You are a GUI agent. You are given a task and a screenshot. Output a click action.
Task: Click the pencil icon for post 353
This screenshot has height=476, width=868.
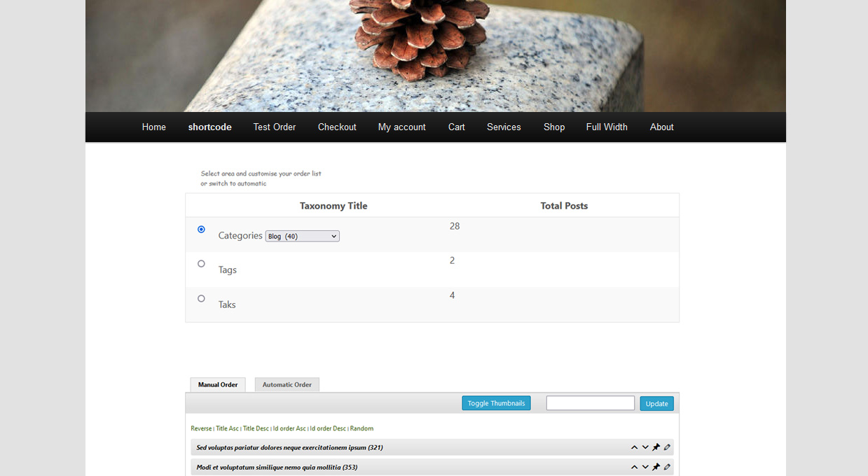[x=667, y=468]
